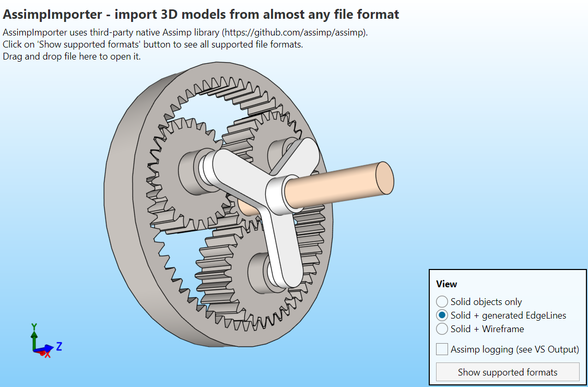Select the Solid objects only radio button
The height and width of the screenshot is (387, 588).
click(x=442, y=301)
